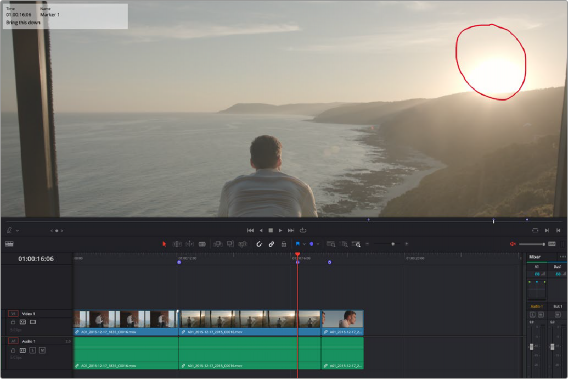Select the Mixer panel tab
The height and width of the screenshot is (379, 568).
[x=535, y=257]
